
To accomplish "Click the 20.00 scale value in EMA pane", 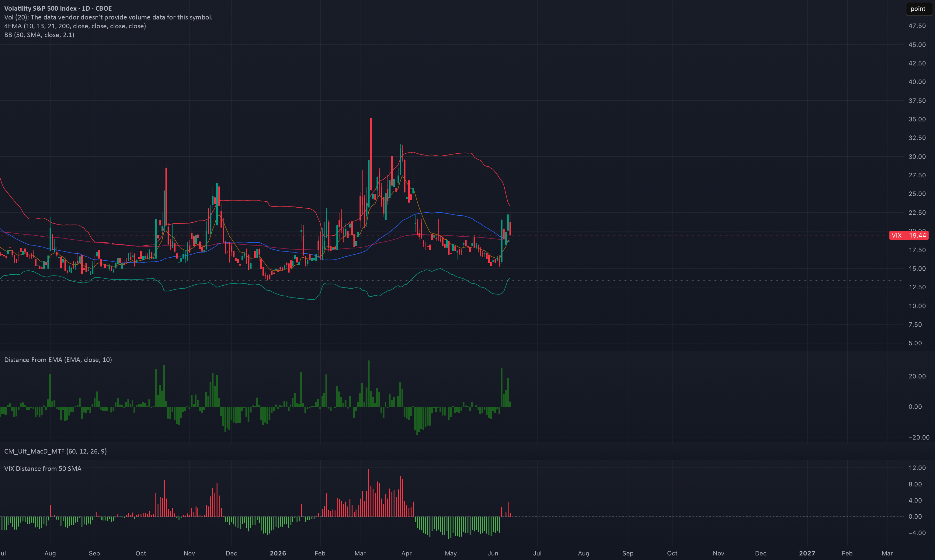I will point(917,376).
